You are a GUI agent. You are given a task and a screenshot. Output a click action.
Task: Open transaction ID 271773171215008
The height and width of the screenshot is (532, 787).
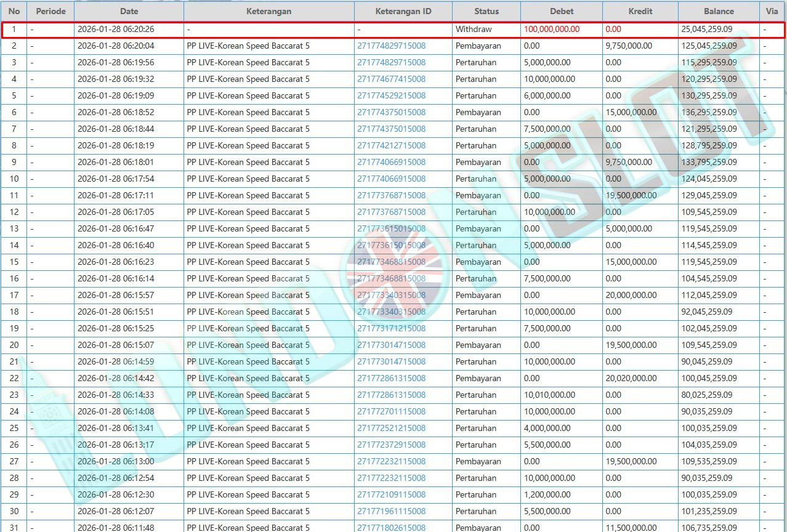[391, 328]
